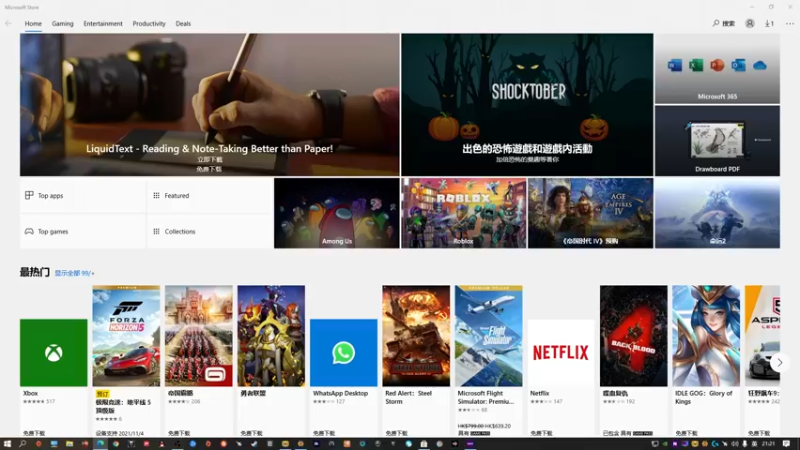This screenshot has width=800, height=450.
Task: Open the Microsoft 365 tile
Action: click(717, 68)
